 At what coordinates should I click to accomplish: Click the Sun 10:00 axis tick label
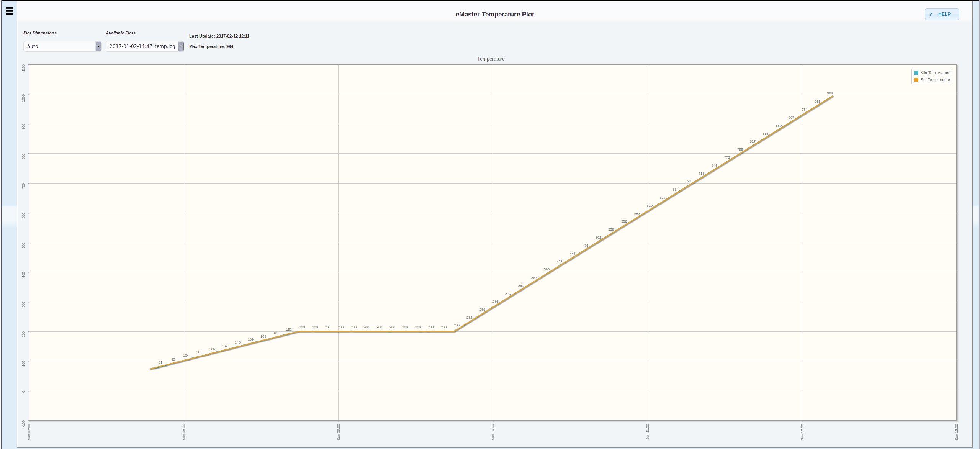click(493, 431)
